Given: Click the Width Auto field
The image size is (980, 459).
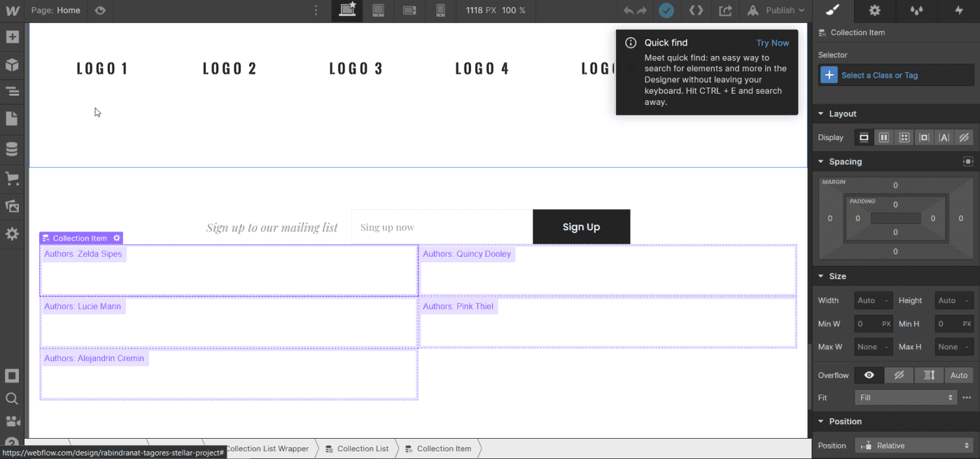Looking at the screenshot, I should (x=874, y=300).
